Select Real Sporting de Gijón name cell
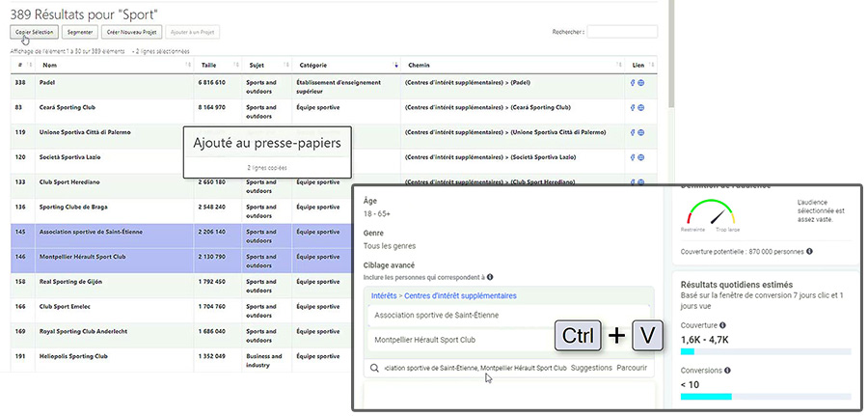 coord(114,287)
